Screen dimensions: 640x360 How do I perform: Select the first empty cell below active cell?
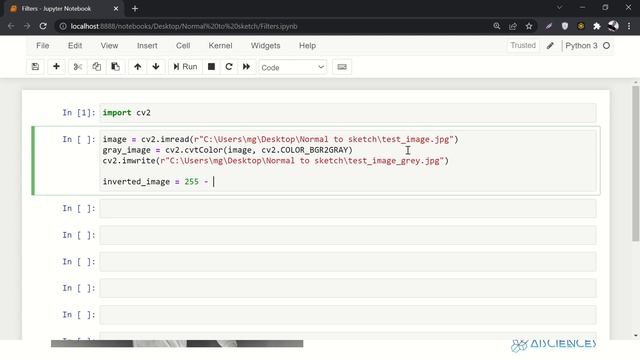pyautogui.click(x=348, y=209)
